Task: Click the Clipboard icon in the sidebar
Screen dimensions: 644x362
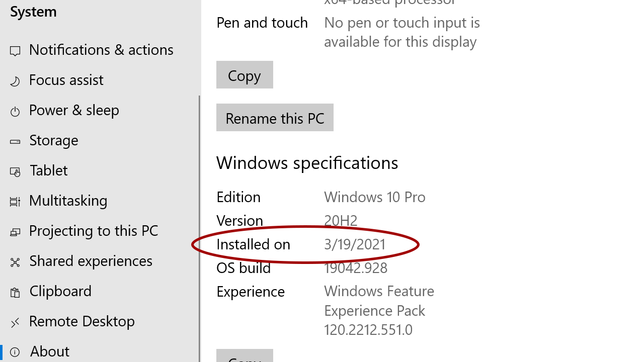Action: (x=15, y=291)
